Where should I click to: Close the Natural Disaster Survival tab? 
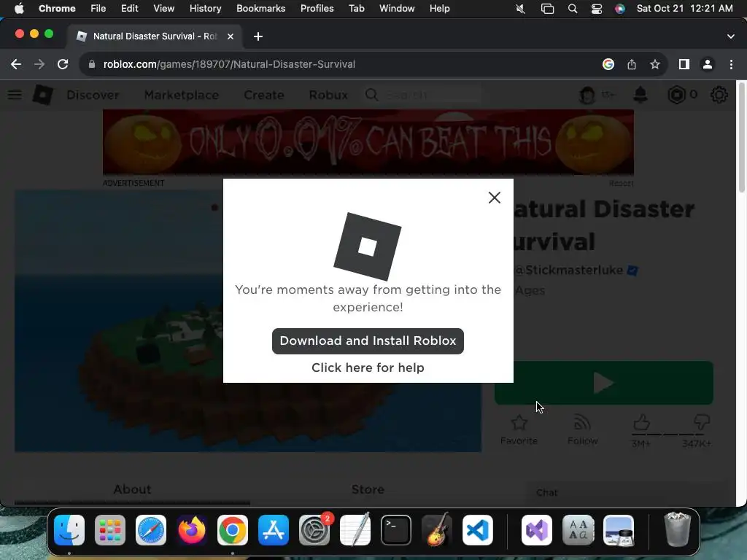231,36
